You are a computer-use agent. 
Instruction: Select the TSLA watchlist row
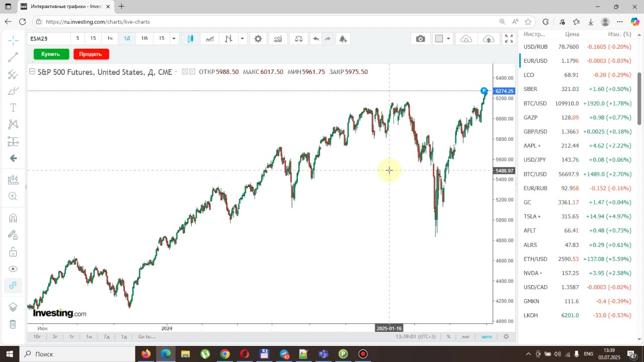tap(577, 216)
